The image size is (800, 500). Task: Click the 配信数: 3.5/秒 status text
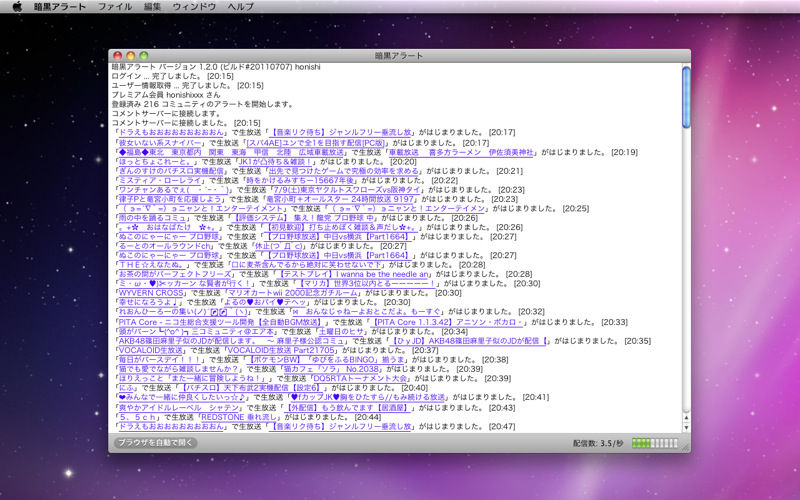(x=598, y=443)
